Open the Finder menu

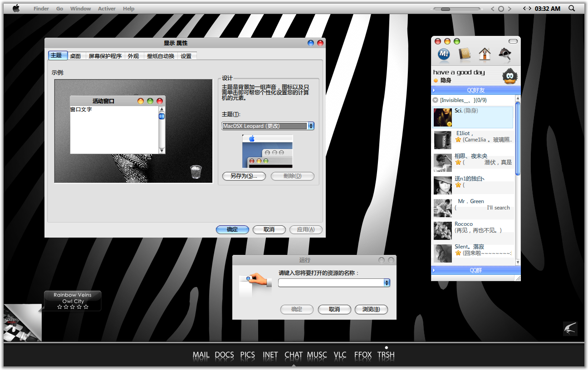(41, 9)
